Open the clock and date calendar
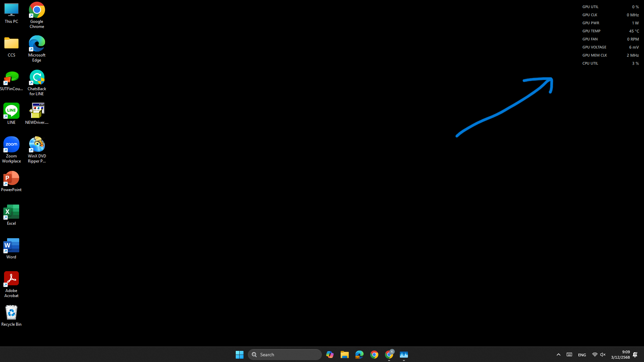Screen dimensions: 644x362 click(x=620, y=355)
